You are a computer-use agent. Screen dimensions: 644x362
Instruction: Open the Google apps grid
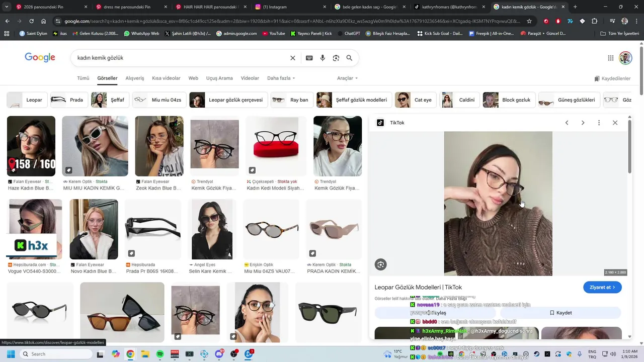click(x=611, y=58)
